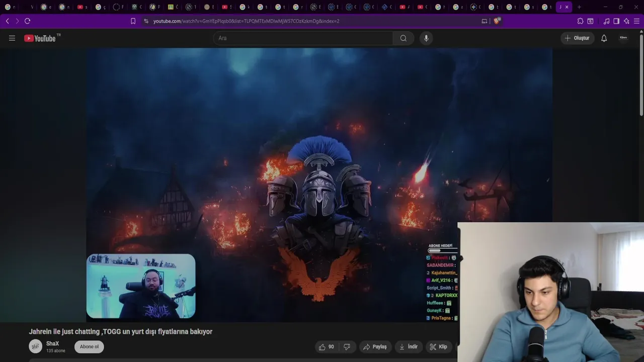The image size is (644, 362).
Task: Open site information icon beside the URL
Action: (146, 21)
